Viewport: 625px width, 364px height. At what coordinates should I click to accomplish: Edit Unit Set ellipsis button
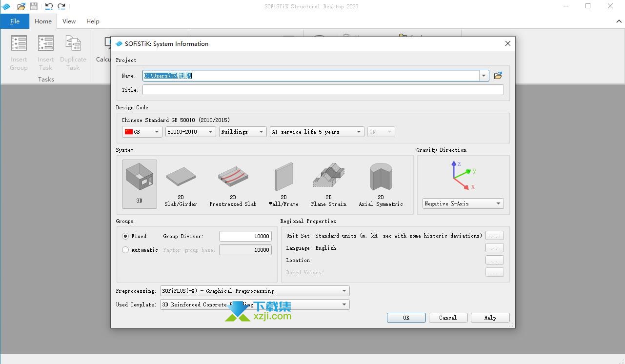pyautogui.click(x=495, y=236)
